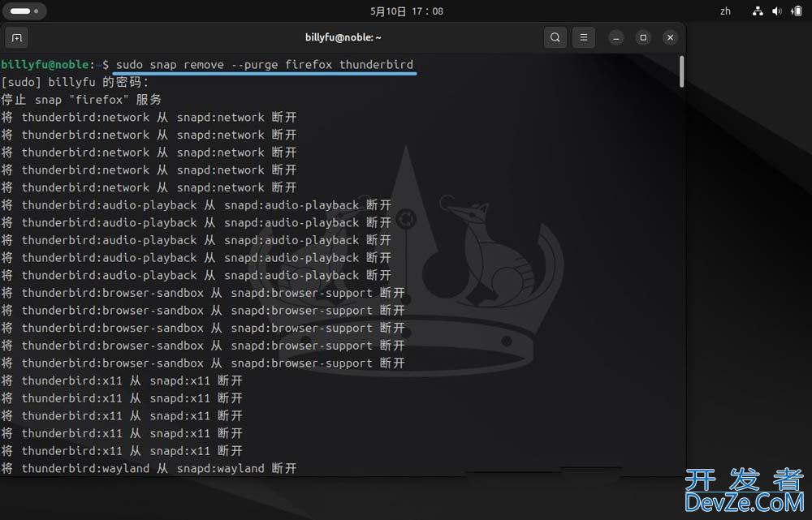Click the battery status icon
812x520 pixels.
coord(797,11)
